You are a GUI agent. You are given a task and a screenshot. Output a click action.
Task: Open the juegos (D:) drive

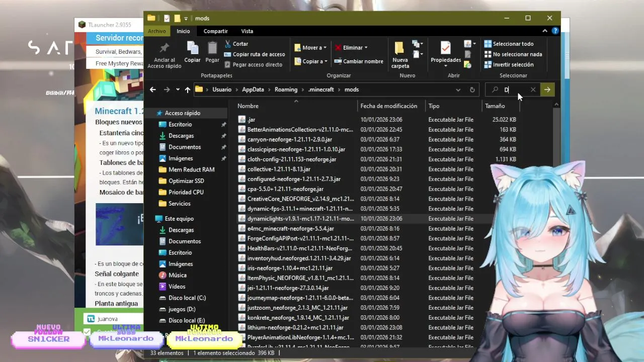click(x=182, y=309)
